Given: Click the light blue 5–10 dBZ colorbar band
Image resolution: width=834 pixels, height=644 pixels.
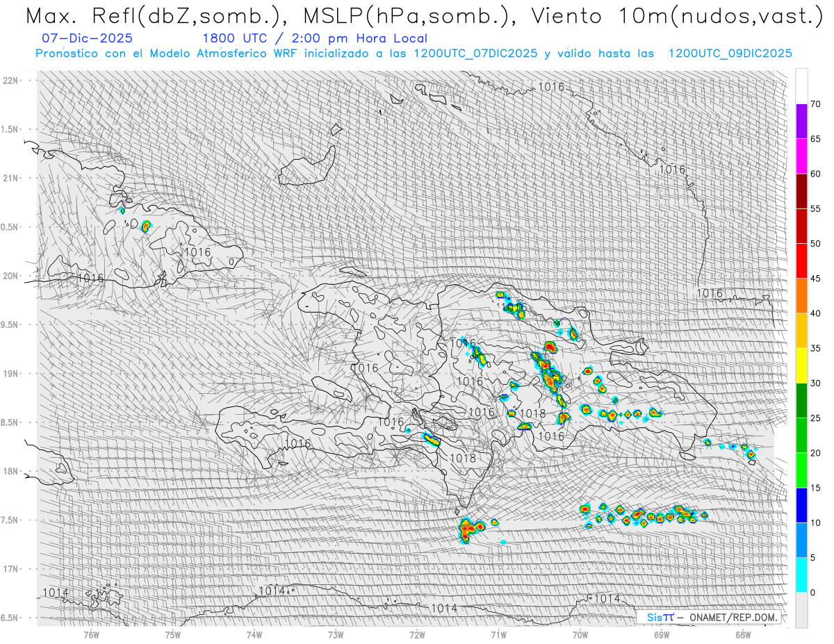Looking at the screenshot, I should coord(801,540).
